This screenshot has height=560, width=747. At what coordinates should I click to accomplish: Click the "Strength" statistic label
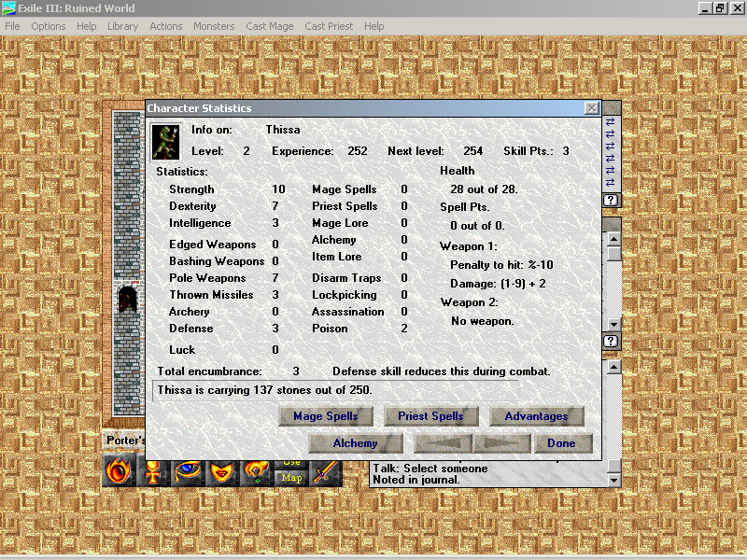point(191,189)
